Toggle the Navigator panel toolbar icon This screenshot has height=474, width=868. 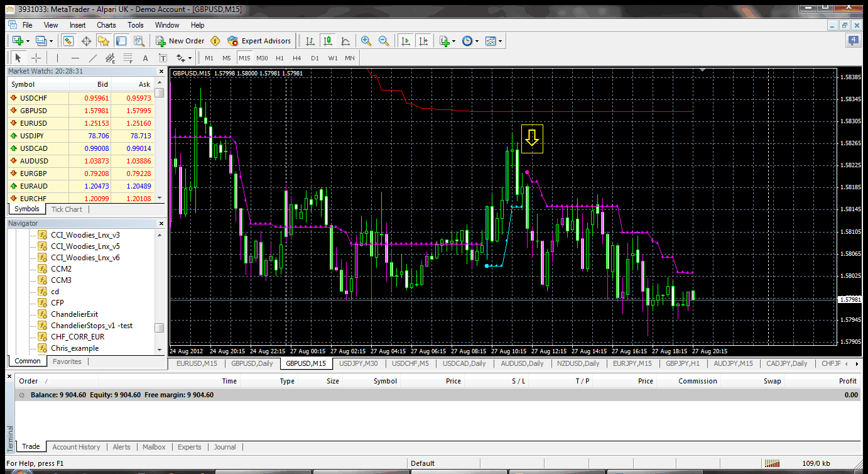pyautogui.click(x=104, y=41)
